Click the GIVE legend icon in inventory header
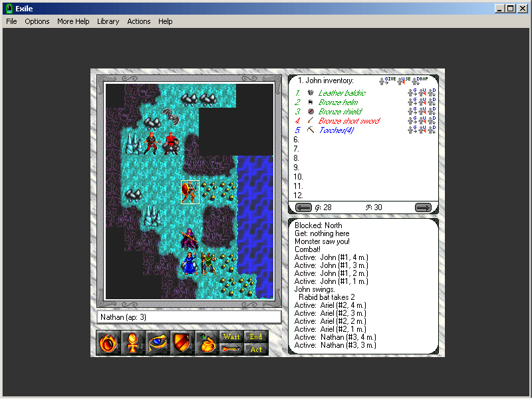 pos(388,80)
